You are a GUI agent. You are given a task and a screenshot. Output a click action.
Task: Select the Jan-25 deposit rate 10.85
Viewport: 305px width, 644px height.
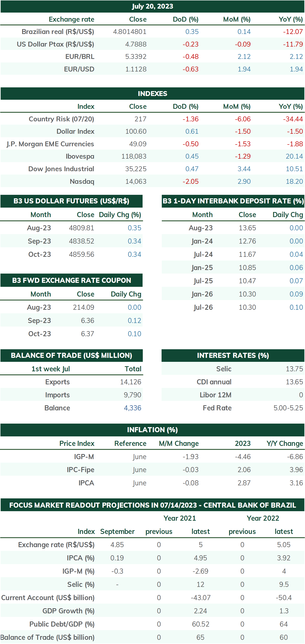pos(247,268)
